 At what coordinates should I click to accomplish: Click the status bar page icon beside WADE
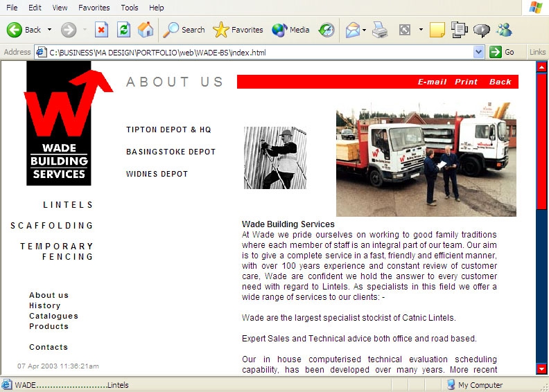point(6,384)
